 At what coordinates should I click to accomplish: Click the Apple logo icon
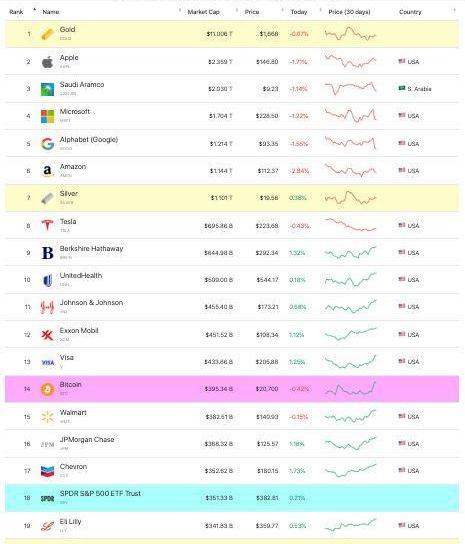tap(48, 62)
